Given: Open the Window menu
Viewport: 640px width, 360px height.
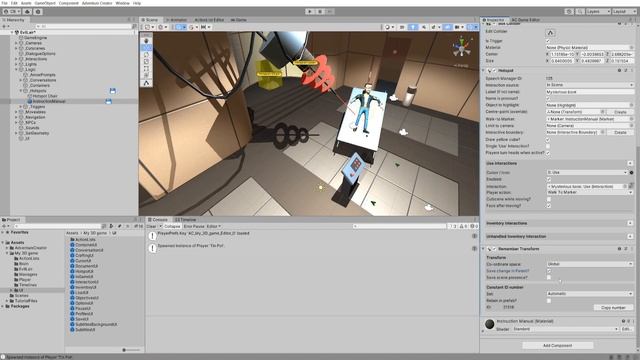Looking at the screenshot, I should [122, 3].
